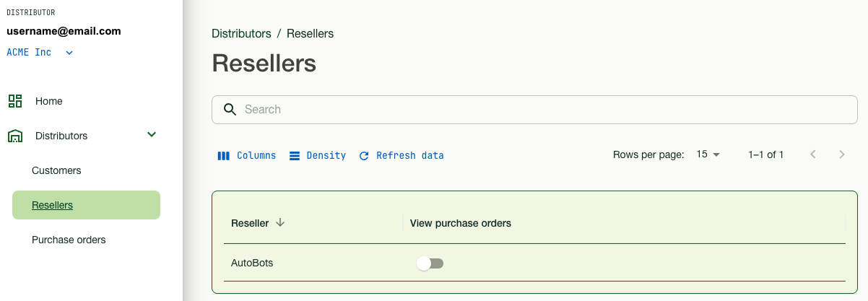The width and height of the screenshot is (868, 301).
Task: Click the AutoBots reseller row
Action: pos(252,263)
